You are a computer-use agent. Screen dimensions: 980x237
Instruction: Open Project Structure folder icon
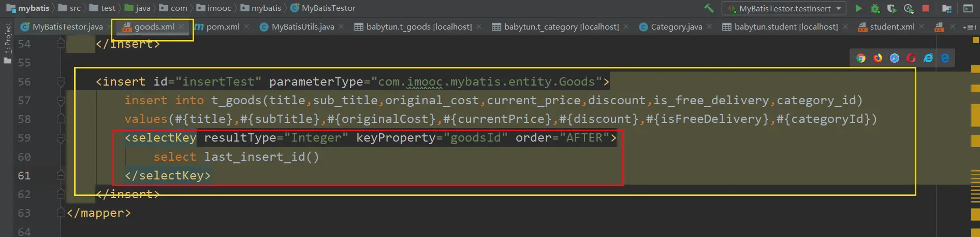click(x=947, y=8)
